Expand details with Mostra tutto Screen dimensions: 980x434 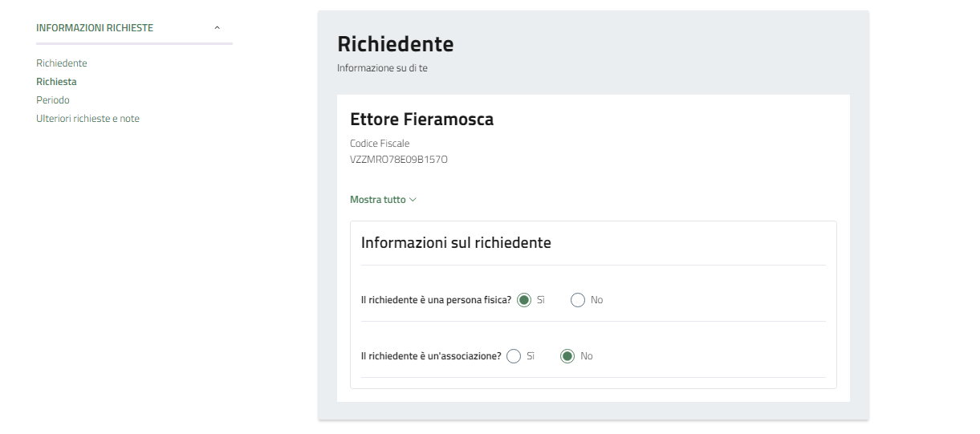(x=378, y=200)
